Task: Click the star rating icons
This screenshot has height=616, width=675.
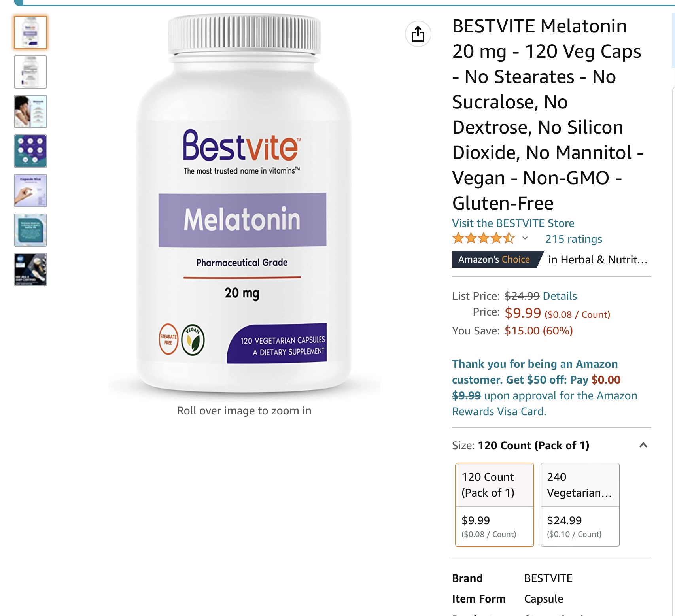Action: point(484,238)
